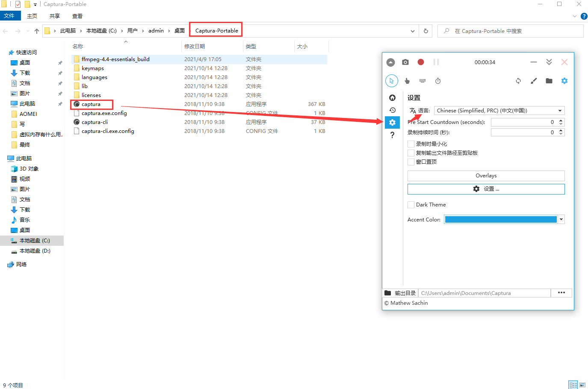Check the 窗口置顶 checkbox
This screenshot has height=389, width=588.
[x=411, y=162]
